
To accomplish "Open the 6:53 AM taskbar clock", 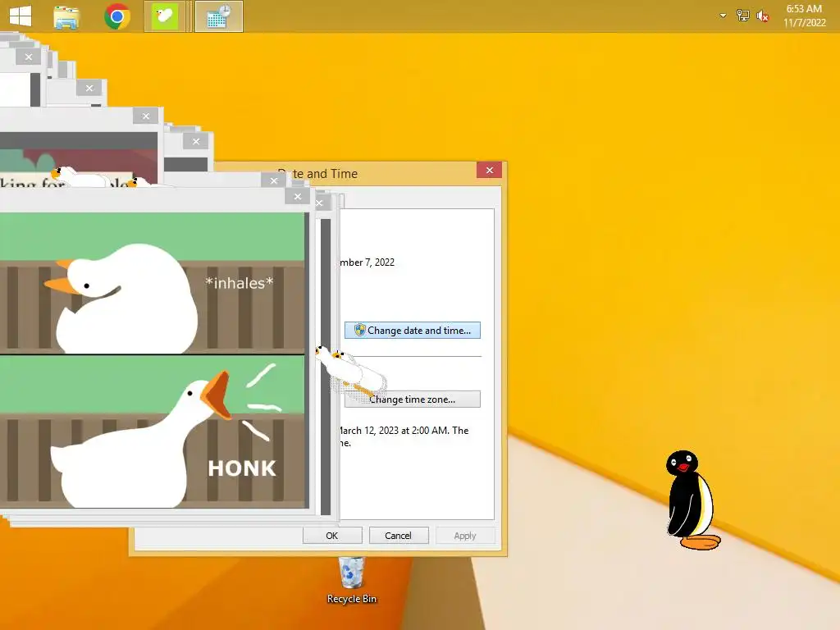I will (804, 16).
